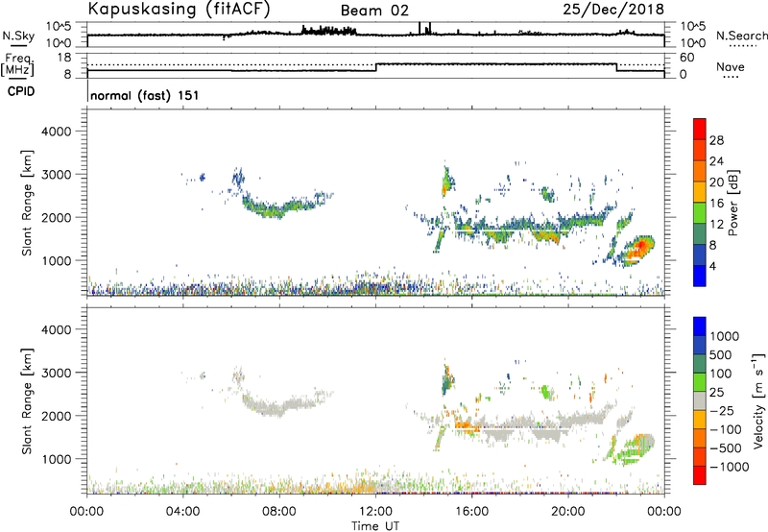Viewport: 768px width, 532px height.
Task: Pick the blue bottom of the power colorbar
Action: tap(700, 276)
